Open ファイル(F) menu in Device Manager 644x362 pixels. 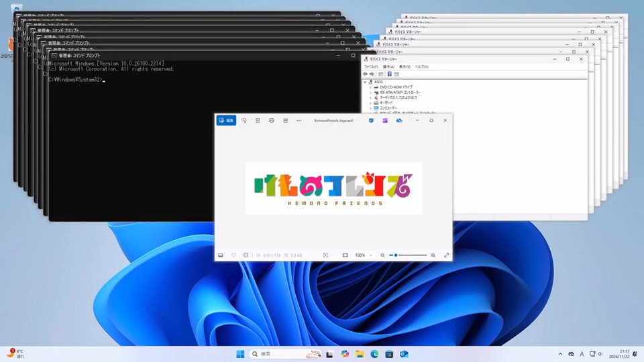(x=371, y=67)
